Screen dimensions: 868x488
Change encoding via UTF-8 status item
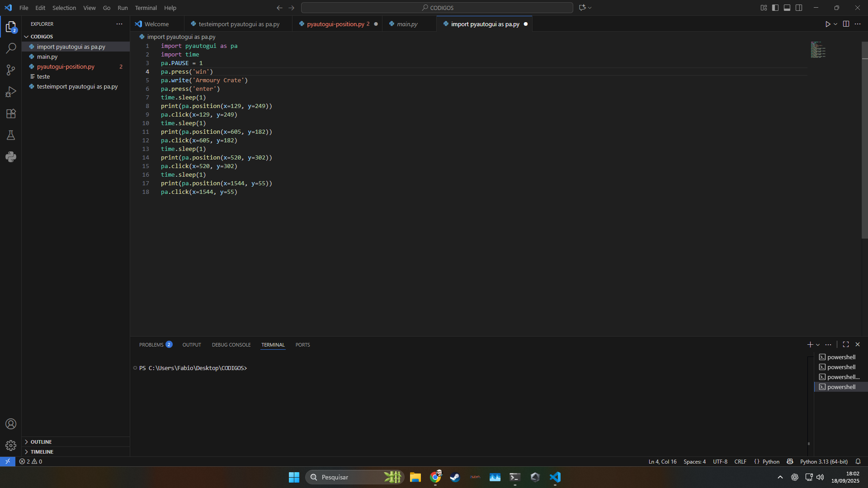720,461
